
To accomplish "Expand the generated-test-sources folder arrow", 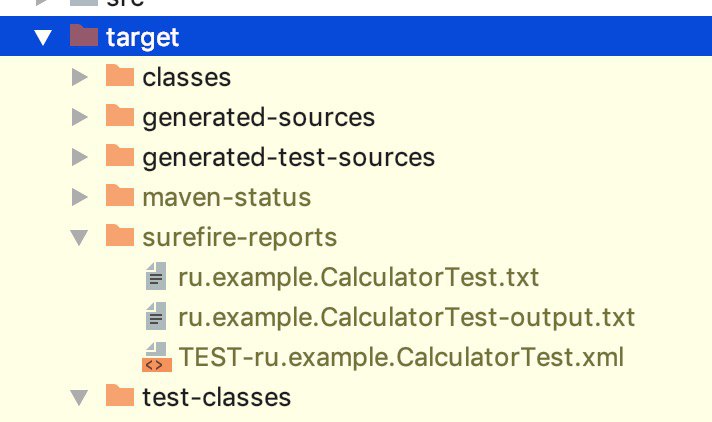I will click(x=79, y=157).
